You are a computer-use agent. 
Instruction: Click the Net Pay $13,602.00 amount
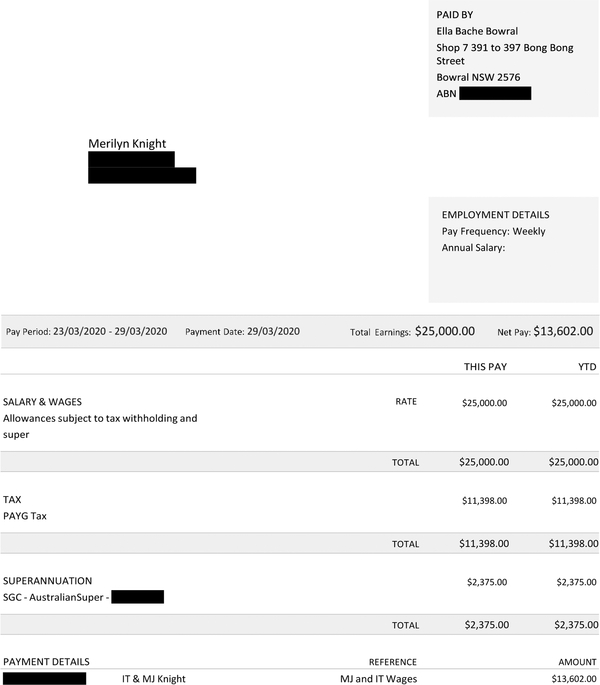point(563,331)
